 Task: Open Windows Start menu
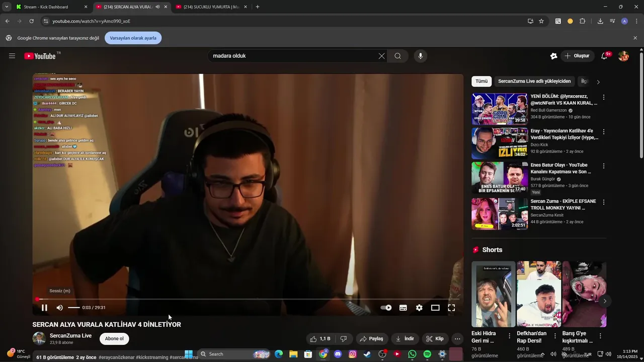(x=189, y=354)
